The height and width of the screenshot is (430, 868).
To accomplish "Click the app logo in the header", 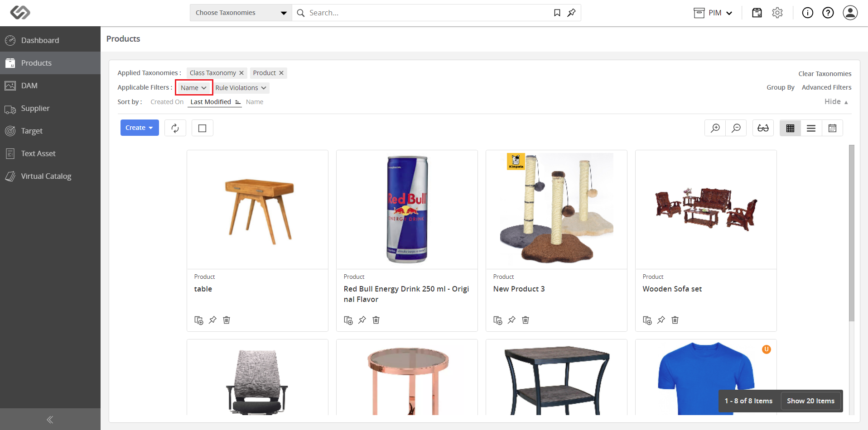I will [x=20, y=12].
